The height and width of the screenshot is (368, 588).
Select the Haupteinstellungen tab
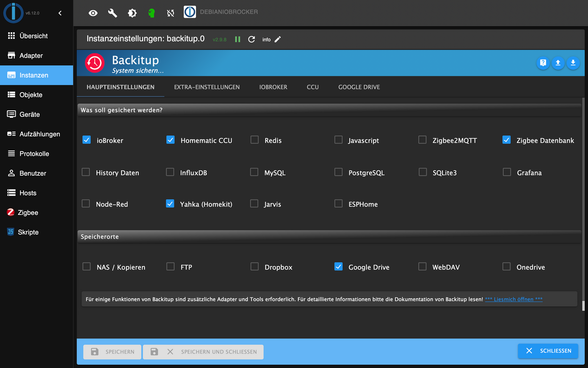tap(121, 87)
